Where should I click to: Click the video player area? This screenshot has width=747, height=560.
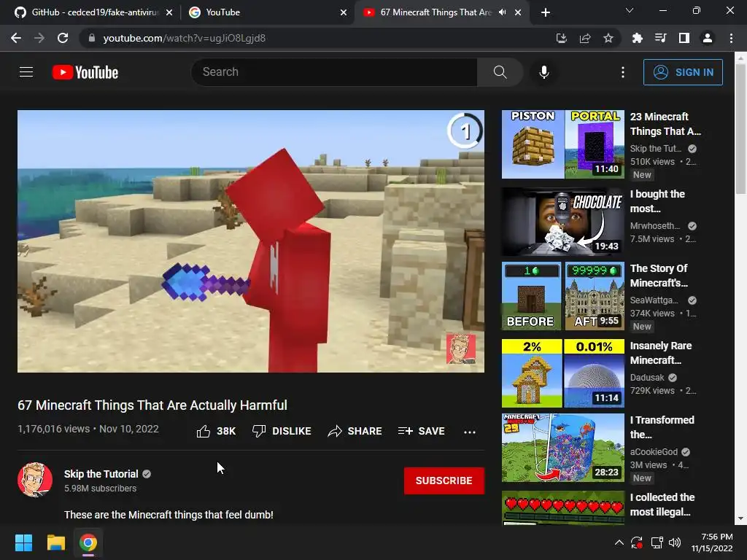pyautogui.click(x=251, y=241)
